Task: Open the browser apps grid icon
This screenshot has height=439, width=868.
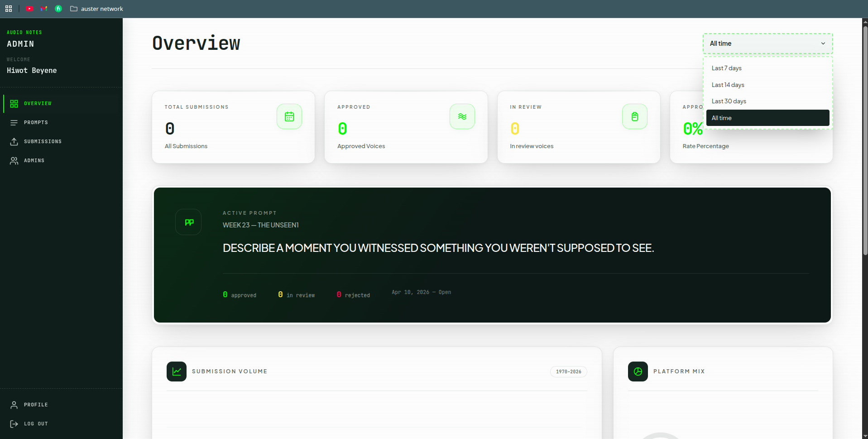Action: (x=9, y=9)
